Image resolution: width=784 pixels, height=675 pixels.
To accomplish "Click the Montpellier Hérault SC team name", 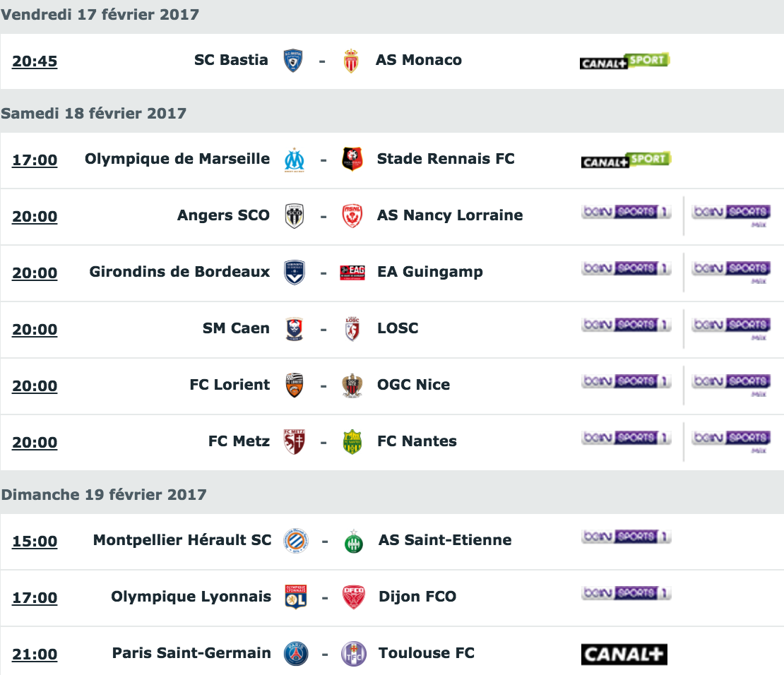I will [x=182, y=540].
